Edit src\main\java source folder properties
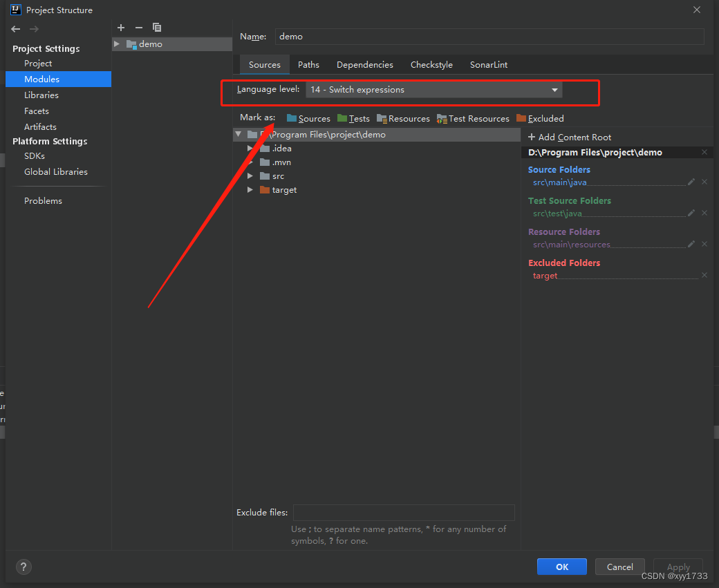This screenshot has width=719, height=588. (691, 182)
